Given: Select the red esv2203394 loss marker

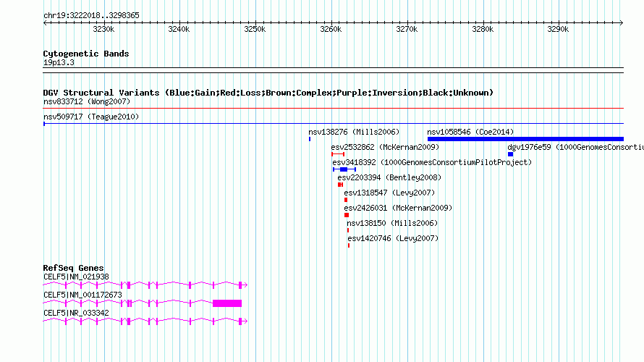Looking at the screenshot, I should 341,185.
